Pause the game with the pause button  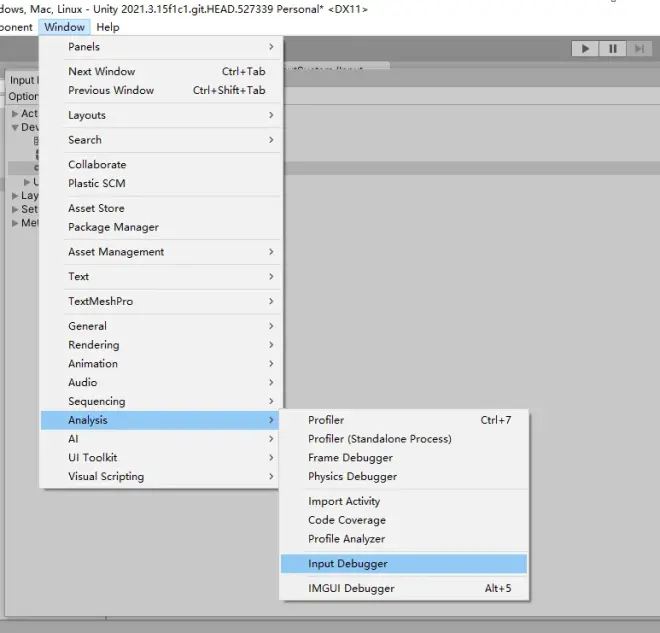pos(612,48)
